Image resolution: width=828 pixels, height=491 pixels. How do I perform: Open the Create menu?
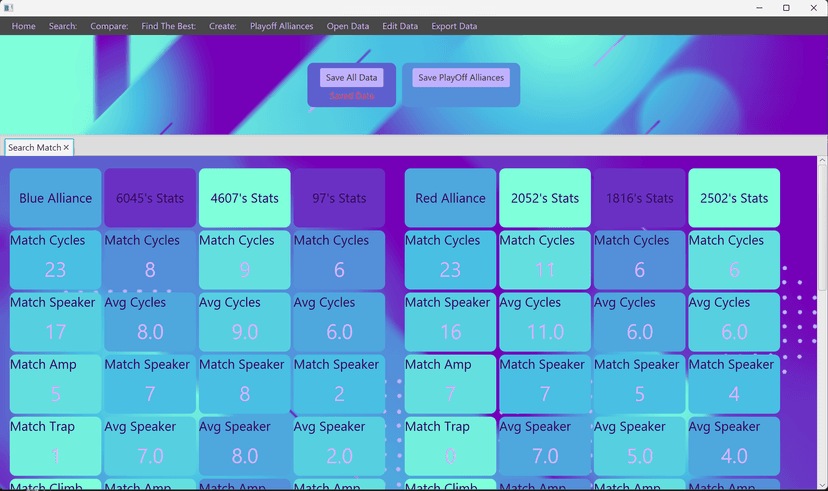point(223,26)
